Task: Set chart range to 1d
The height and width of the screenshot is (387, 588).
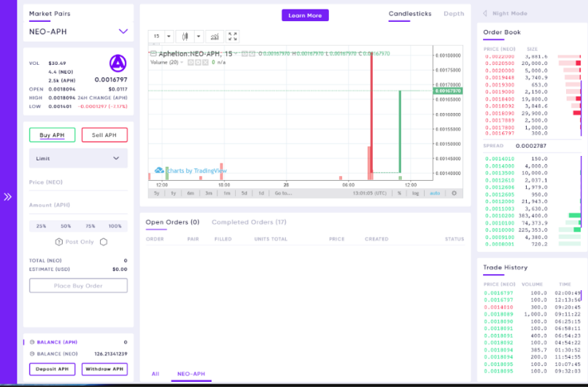Action: pos(261,193)
